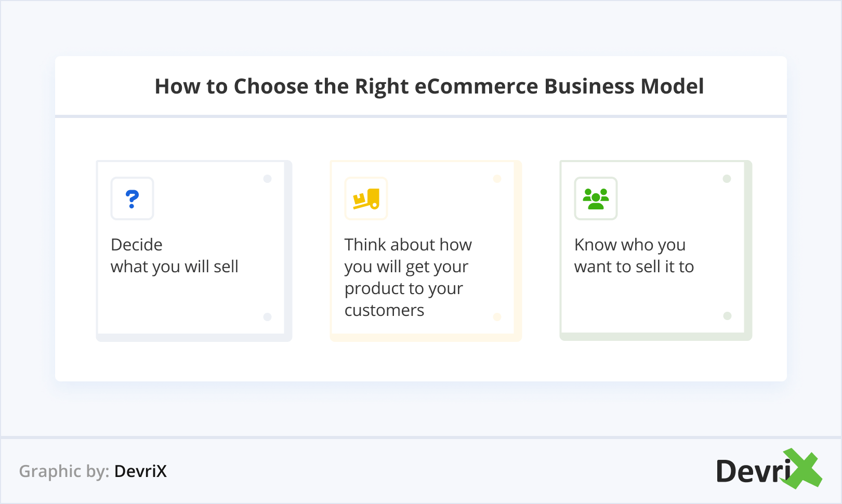This screenshot has width=842, height=504.
Task: Click the word 'eCommerce' in the heading
Action: pyautogui.click(x=476, y=86)
